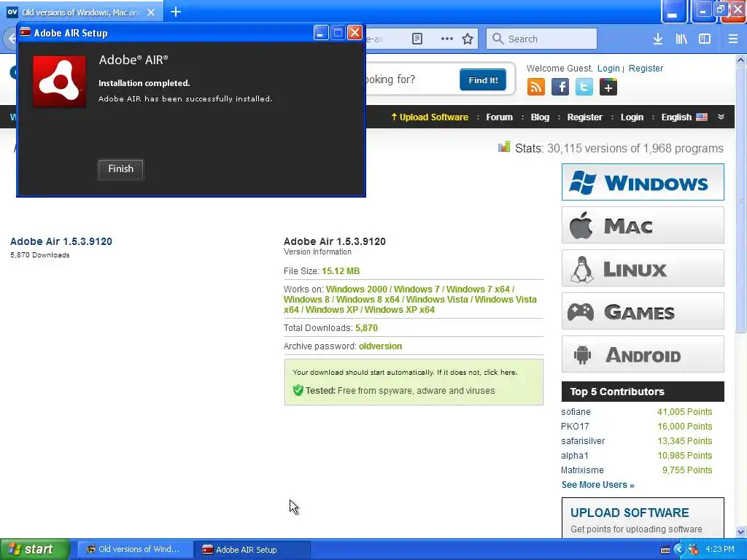Toggle the Firefox sidebar icon
The image size is (747, 560).
705,39
